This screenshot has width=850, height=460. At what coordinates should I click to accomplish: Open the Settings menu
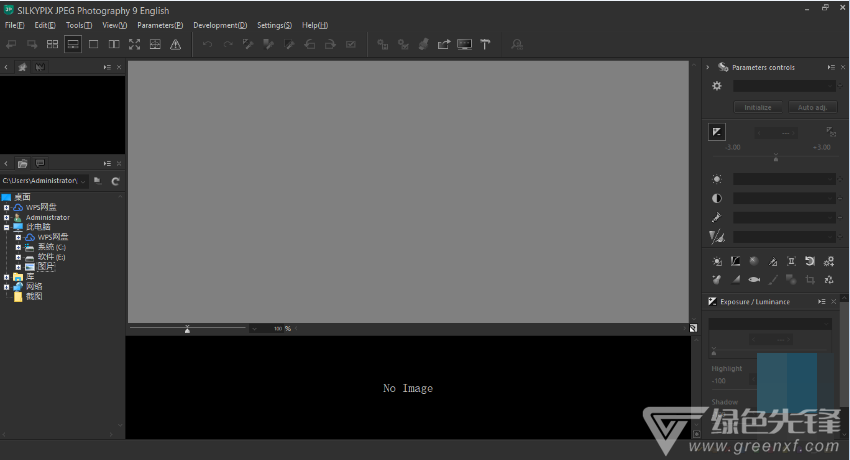[x=274, y=25]
